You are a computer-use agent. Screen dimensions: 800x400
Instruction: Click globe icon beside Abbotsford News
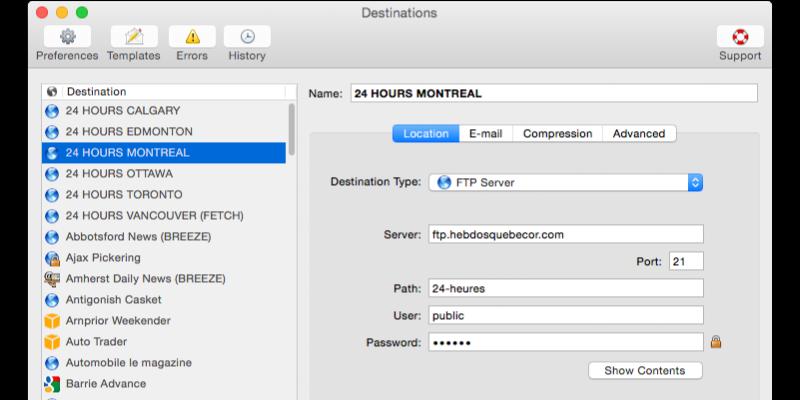click(52, 237)
